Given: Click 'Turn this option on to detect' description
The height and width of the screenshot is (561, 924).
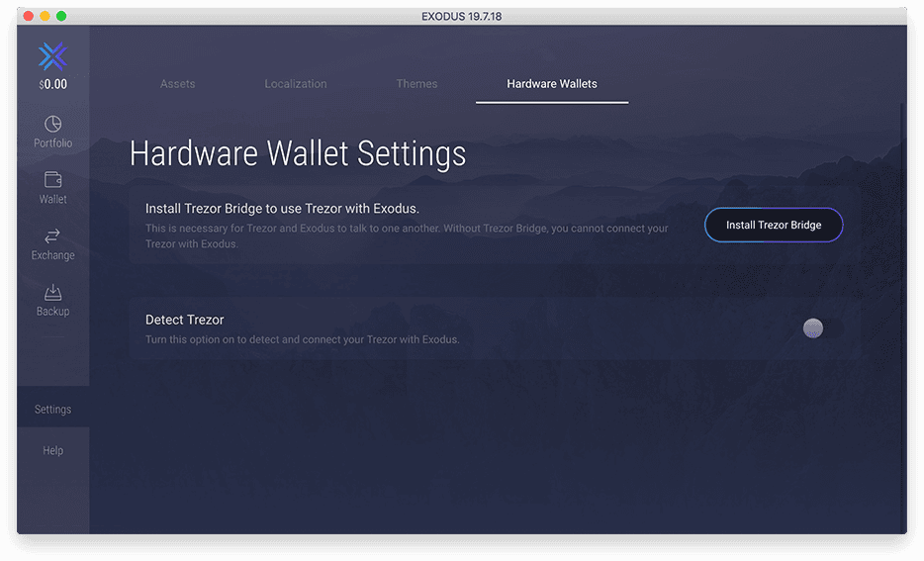Looking at the screenshot, I should tap(303, 339).
